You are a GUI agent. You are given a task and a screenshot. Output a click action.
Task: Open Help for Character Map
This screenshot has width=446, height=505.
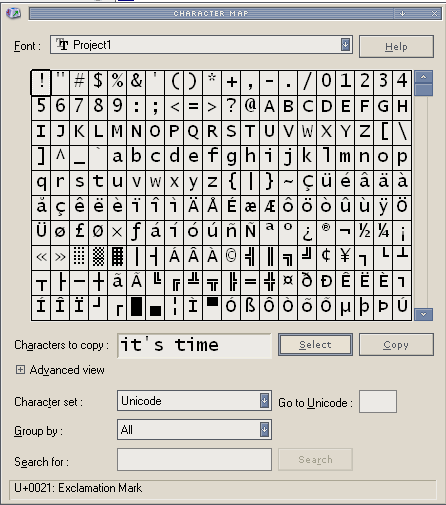396,47
